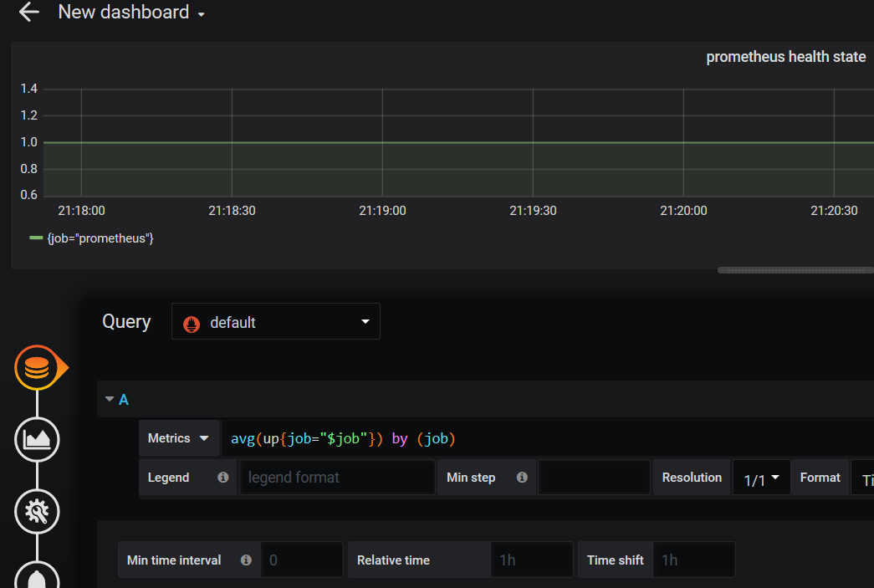Open the Resolution 1/1 dropdown

[x=761, y=478]
